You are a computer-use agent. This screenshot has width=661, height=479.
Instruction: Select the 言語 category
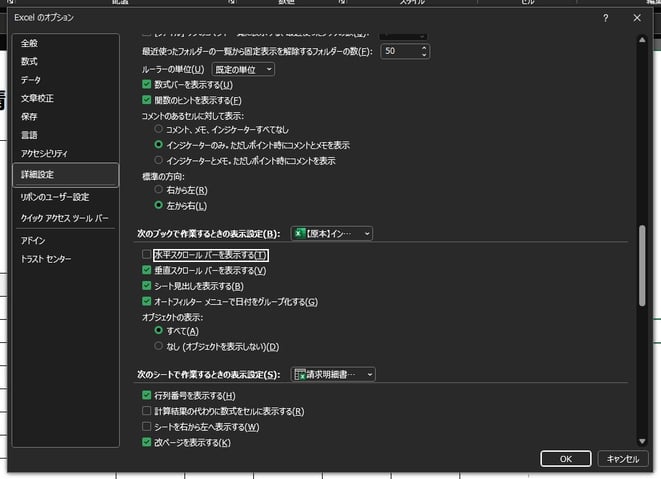(x=30, y=135)
